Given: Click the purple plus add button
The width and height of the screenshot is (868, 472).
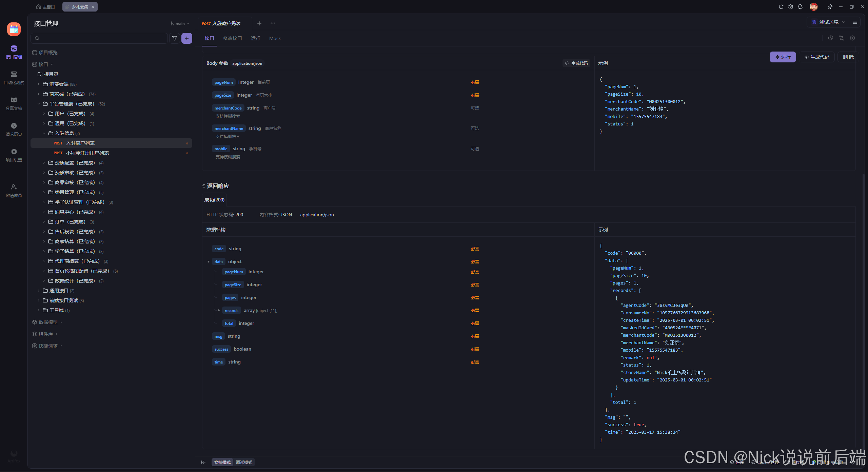Looking at the screenshot, I should pos(187,38).
